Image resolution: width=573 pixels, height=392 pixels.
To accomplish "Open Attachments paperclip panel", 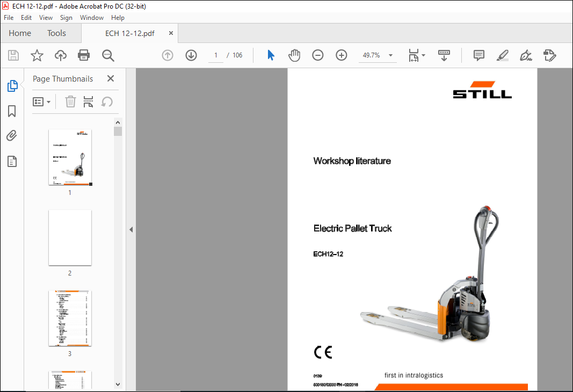I will 12,136.
